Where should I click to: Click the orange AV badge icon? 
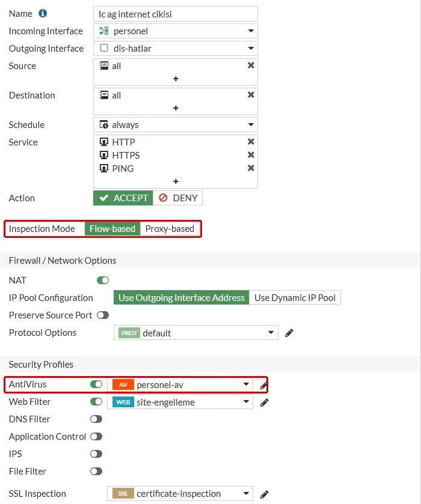pyautogui.click(x=123, y=384)
